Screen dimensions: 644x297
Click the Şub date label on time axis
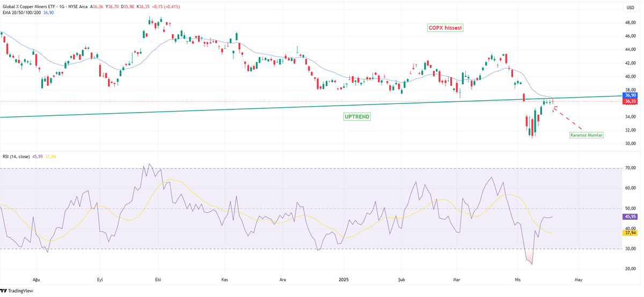click(402, 280)
